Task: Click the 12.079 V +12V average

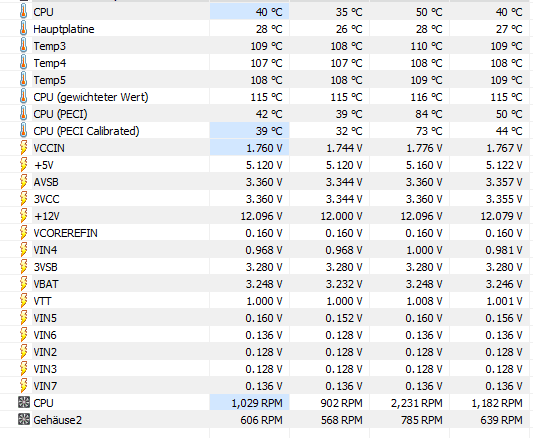Action: click(x=501, y=216)
